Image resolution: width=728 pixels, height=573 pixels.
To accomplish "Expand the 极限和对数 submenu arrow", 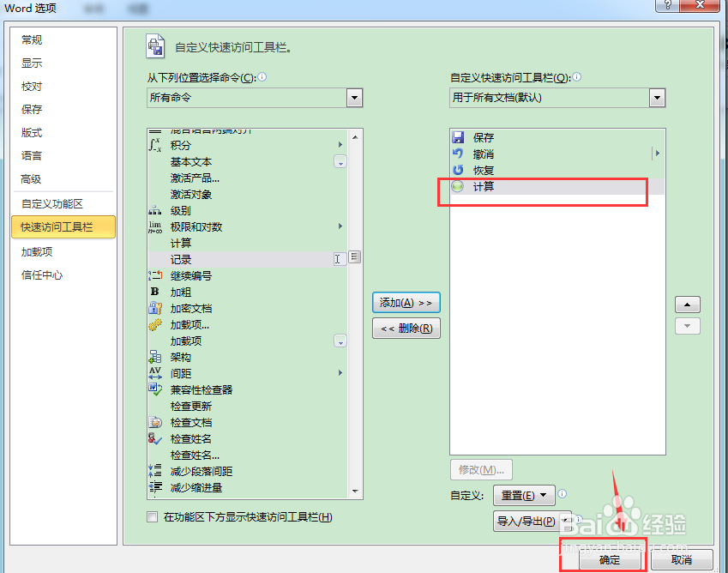I will tap(340, 226).
